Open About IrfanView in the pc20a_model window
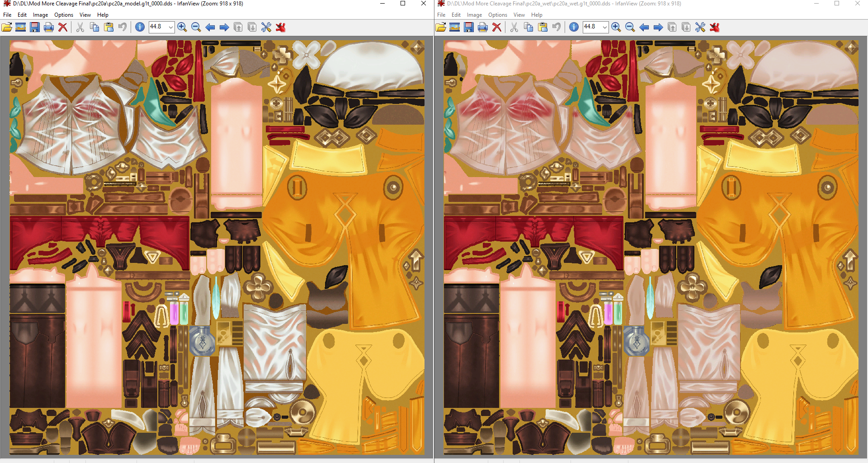 click(281, 27)
